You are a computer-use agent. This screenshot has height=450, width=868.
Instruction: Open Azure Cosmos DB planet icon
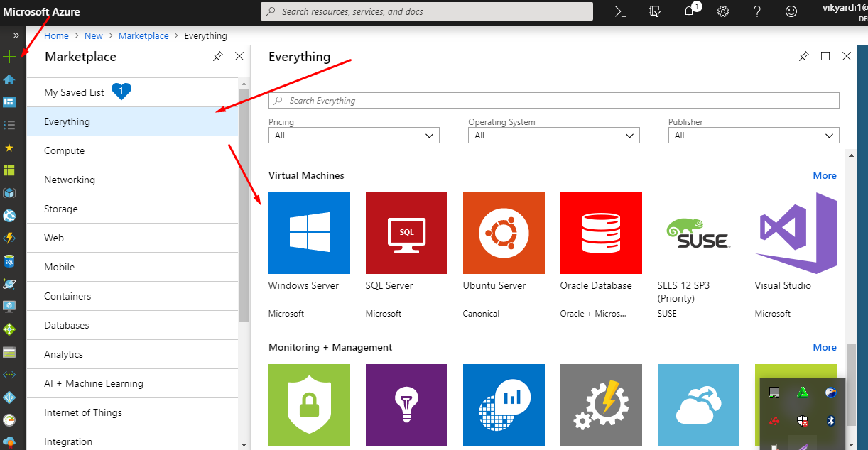9,284
